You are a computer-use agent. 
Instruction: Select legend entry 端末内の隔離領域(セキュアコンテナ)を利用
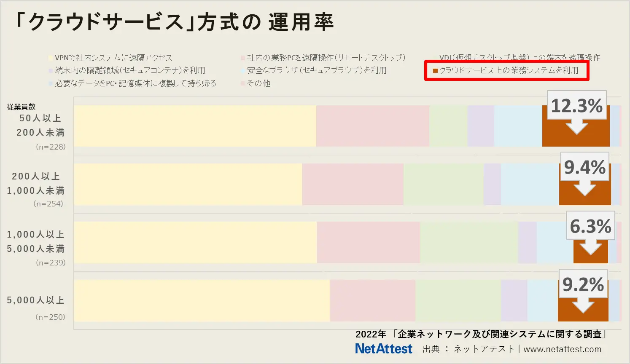[x=127, y=70]
